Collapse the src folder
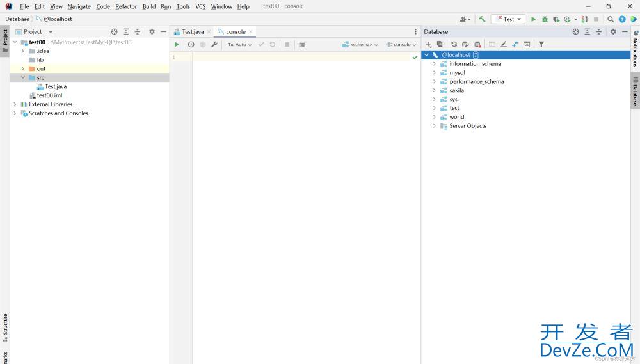This screenshot has width=640, height=364. (23, 77)
